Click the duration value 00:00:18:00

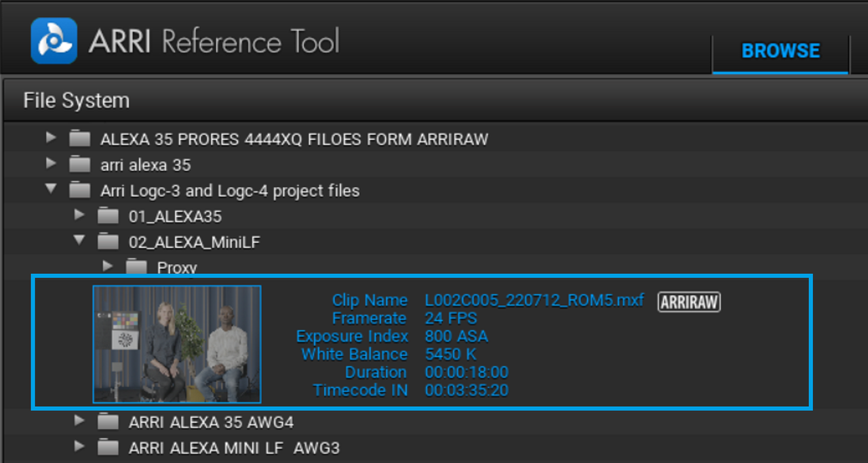(467, 372)
